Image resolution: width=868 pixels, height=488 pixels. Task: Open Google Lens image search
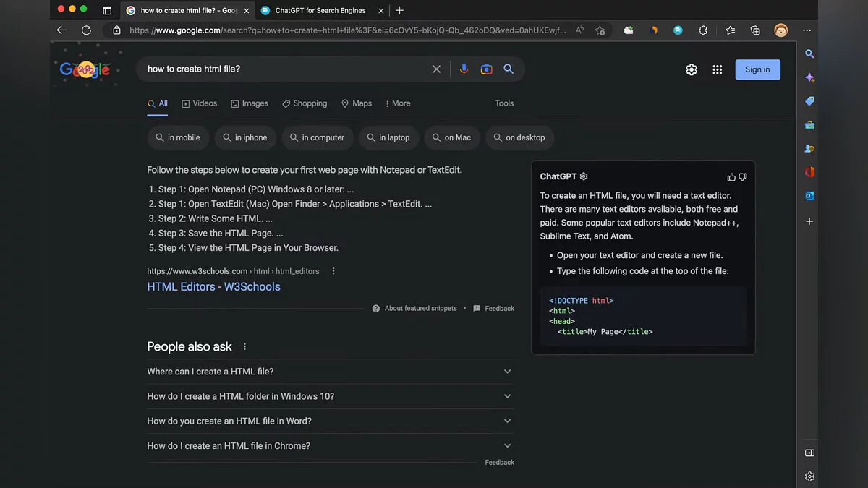pos(486,69)
